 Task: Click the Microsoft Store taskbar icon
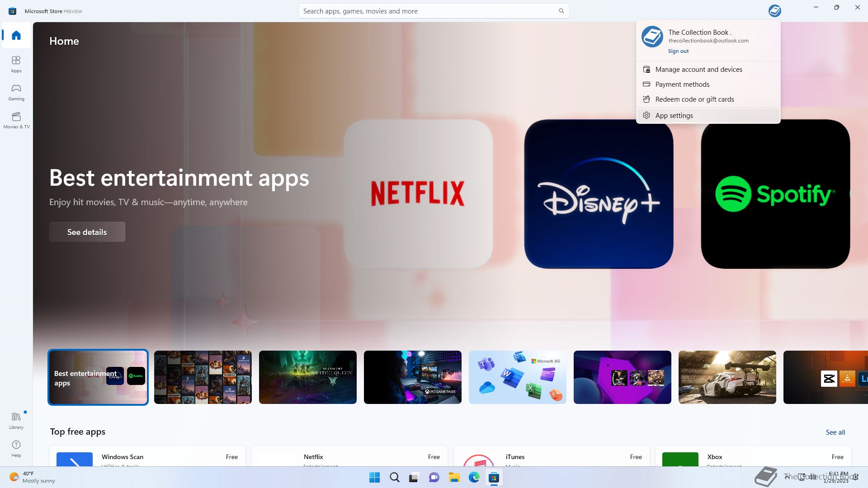pyautogui.click(x=494, y=477)
